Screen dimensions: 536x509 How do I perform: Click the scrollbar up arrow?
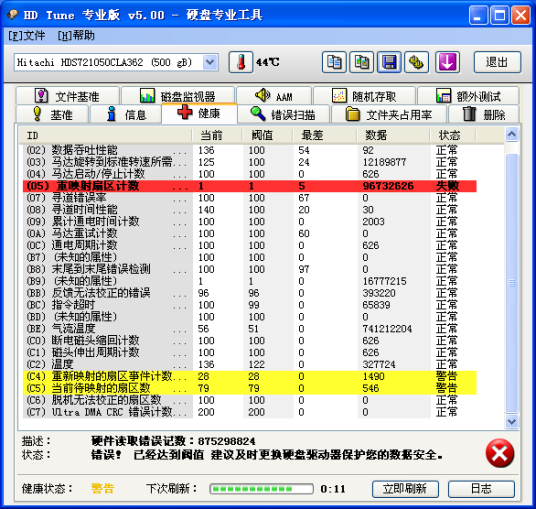tap(511, 134)
